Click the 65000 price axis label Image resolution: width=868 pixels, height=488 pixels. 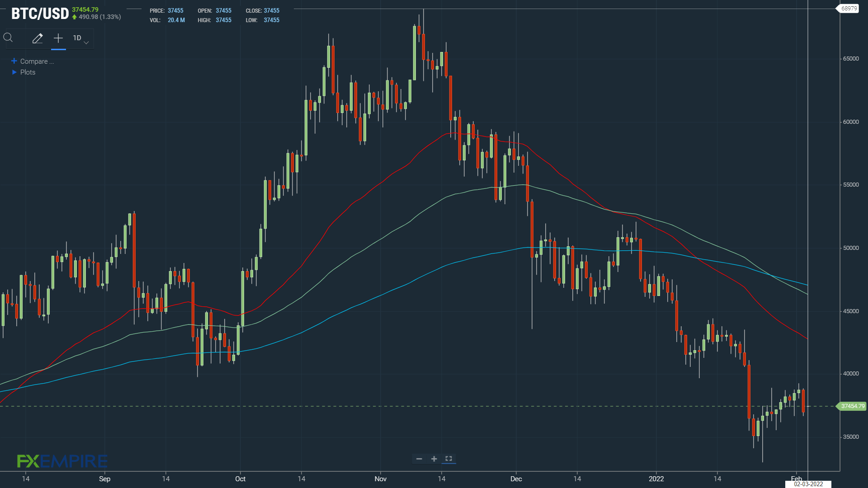851,59
